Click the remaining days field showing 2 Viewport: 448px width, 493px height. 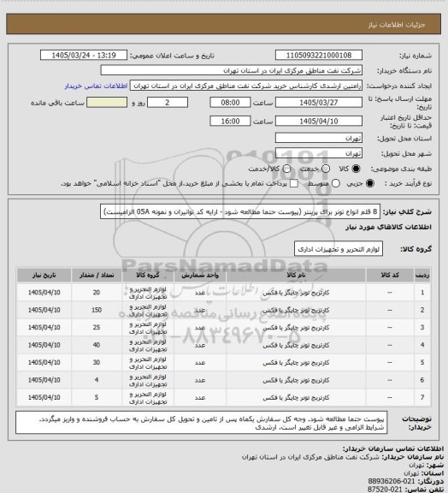point(168,103)
